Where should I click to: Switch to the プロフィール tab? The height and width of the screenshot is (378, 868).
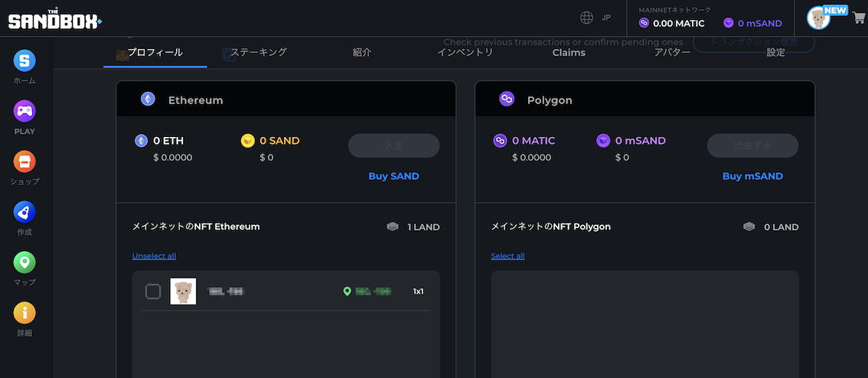[x=155, y=53]
